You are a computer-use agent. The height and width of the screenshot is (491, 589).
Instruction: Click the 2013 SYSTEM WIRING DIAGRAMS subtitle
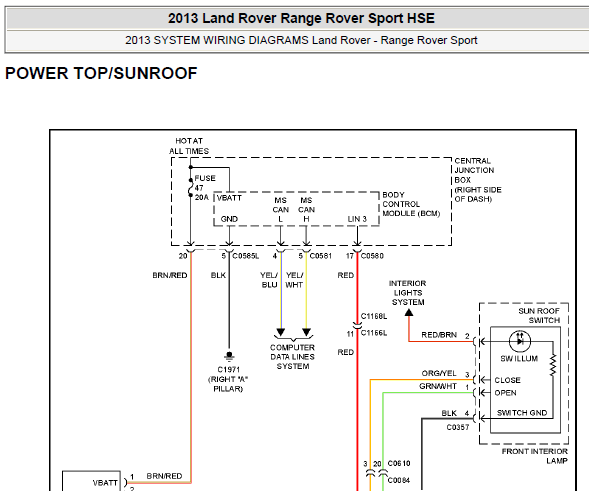coord(301,40)
